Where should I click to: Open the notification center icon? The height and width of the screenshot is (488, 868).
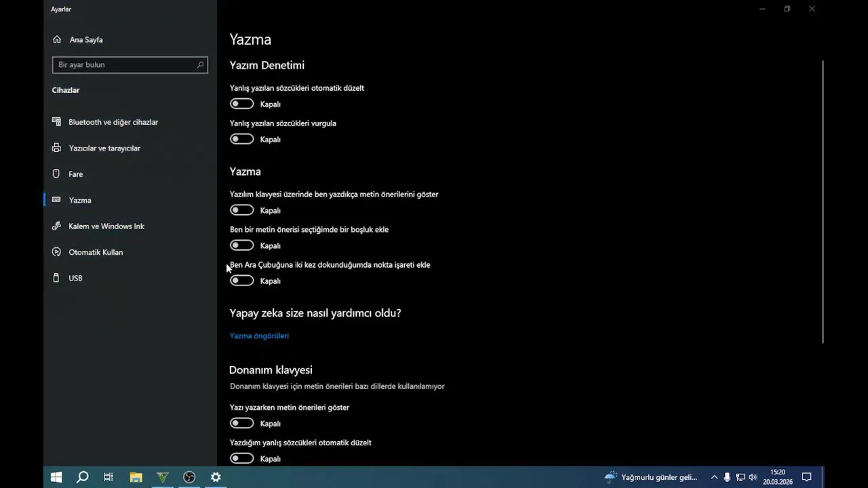click(806, 477)
